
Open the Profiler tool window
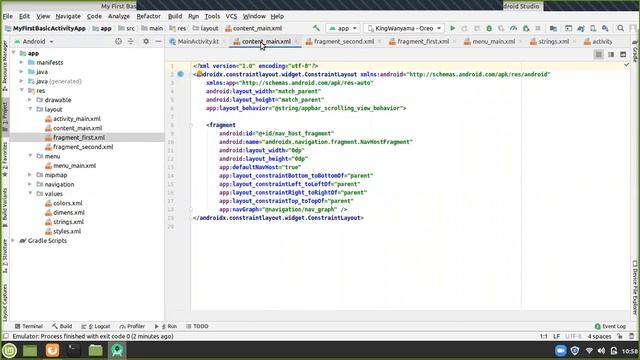[132, 326]
